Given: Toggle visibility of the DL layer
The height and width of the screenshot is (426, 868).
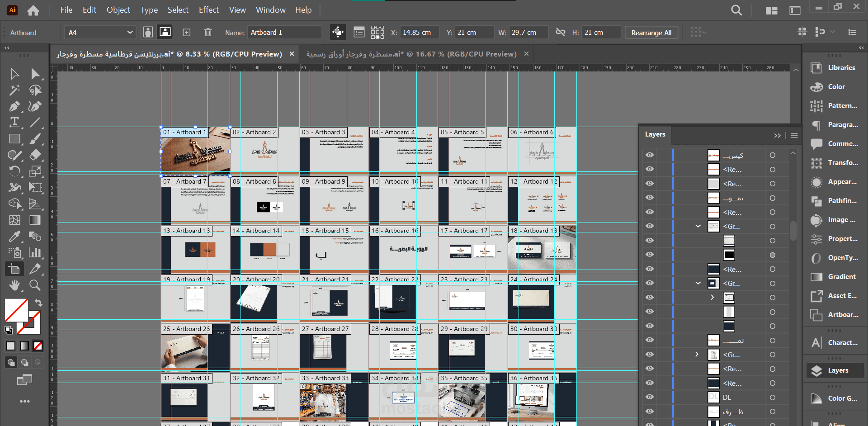Looking at the screenshot, I should coord(650,397).
